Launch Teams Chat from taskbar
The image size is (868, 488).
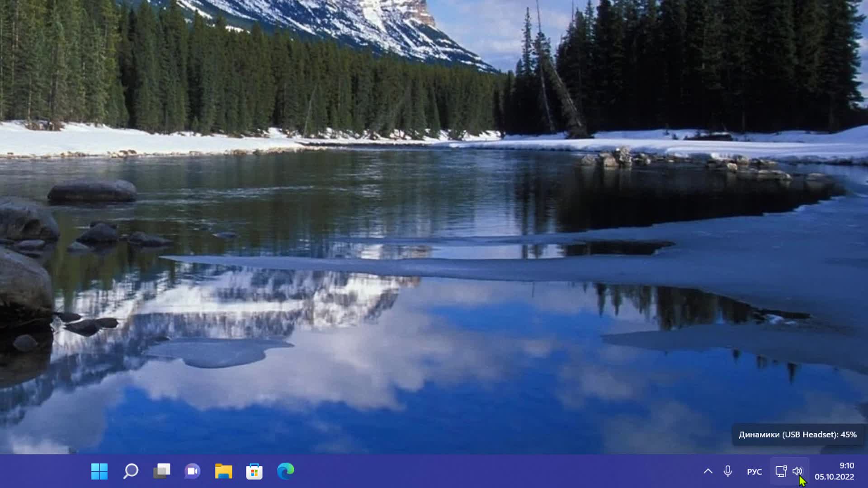(x=193, y=471)
